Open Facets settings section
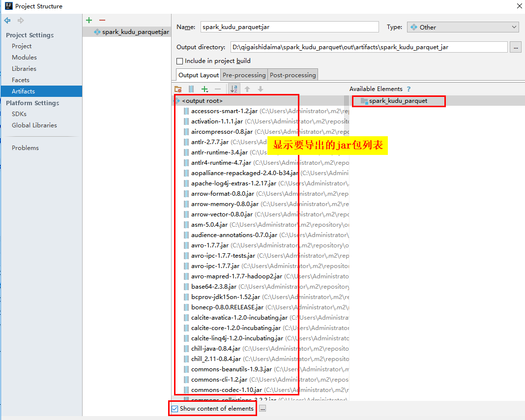 [21, 80]
